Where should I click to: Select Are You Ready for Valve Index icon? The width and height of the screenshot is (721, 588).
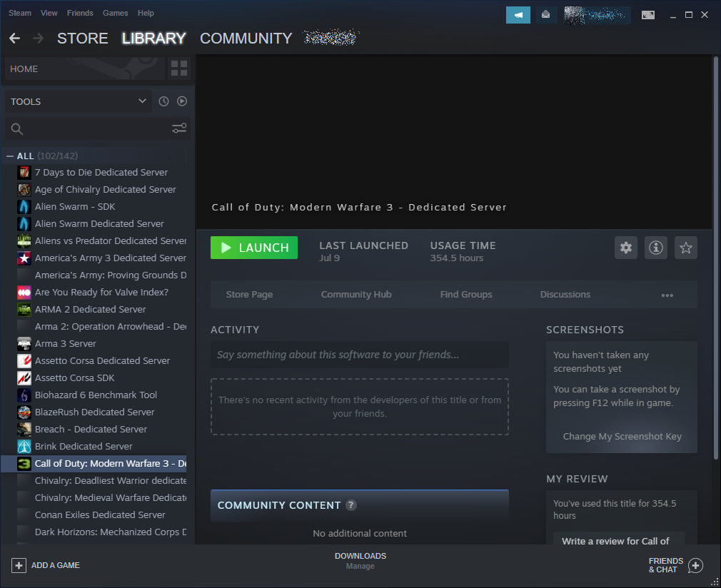(x=24, y=293)
